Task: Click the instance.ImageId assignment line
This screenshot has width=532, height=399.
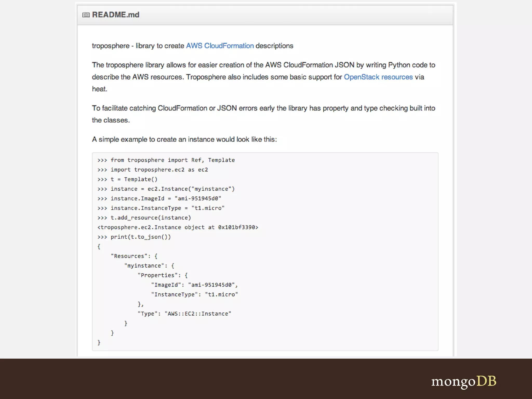Action: [x=159, y=198]
